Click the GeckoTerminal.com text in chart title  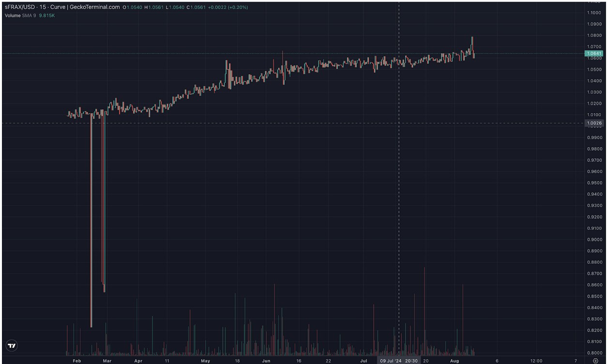pyautogui.click(x=94, y=7)
